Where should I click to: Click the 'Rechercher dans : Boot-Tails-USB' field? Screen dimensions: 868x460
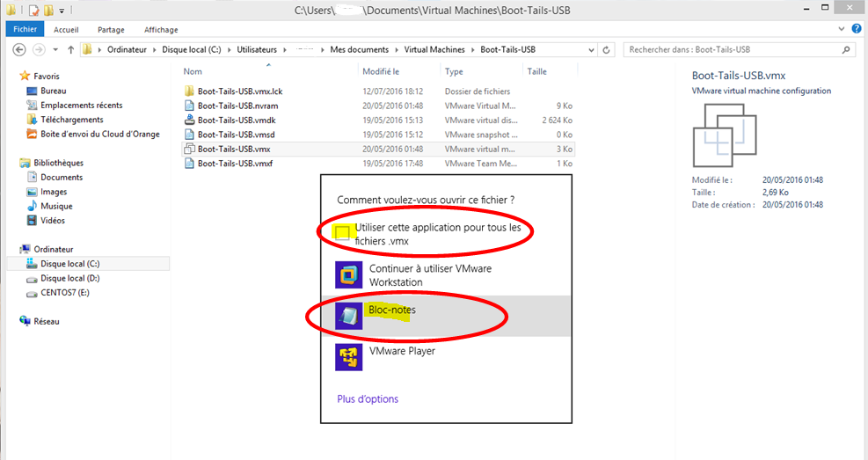739,50
